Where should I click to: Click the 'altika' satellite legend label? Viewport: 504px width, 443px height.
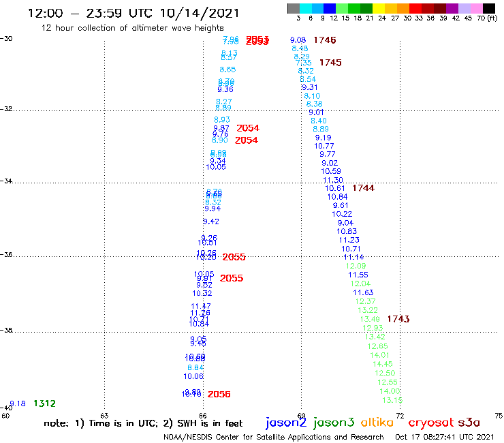[x=377, y=423]
